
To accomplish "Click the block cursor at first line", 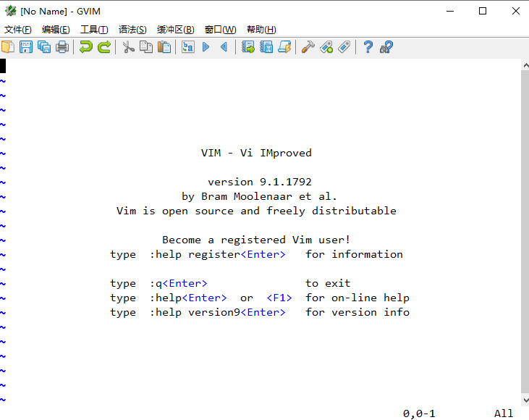I will coord(3,66).
